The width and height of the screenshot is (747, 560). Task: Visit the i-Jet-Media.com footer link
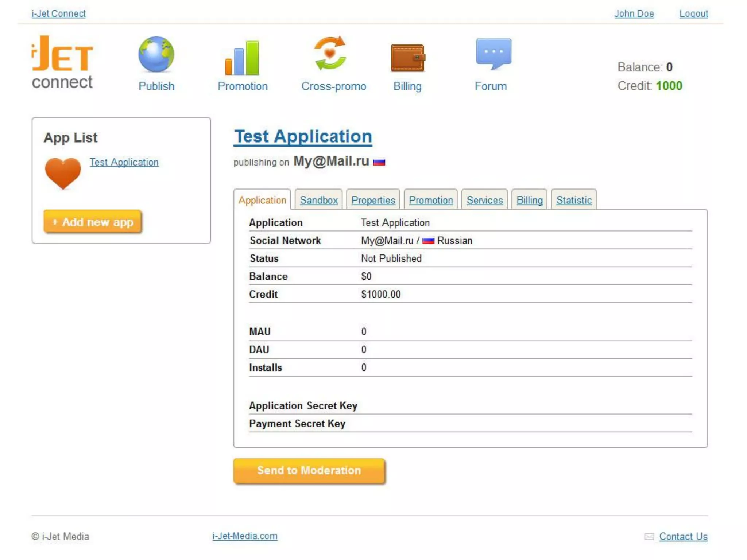click(245, 536)
